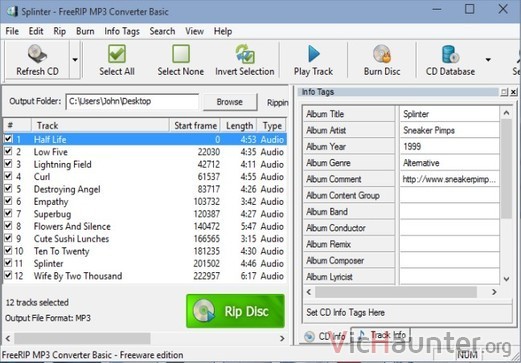
Task: Sort by the Type column header
Action: 272,126
